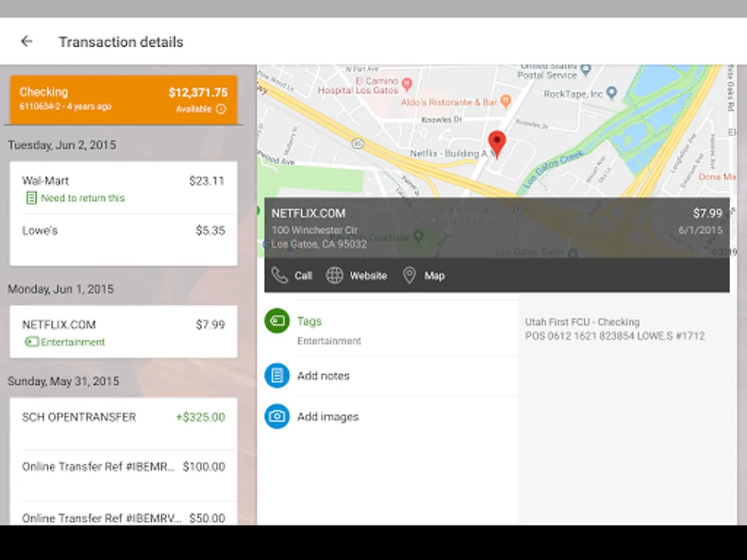Open the NETFLIX.COM $7.99 transaction in list
Image resolution: width=747 pixels, height=560 pixels.
click(123, 332)
